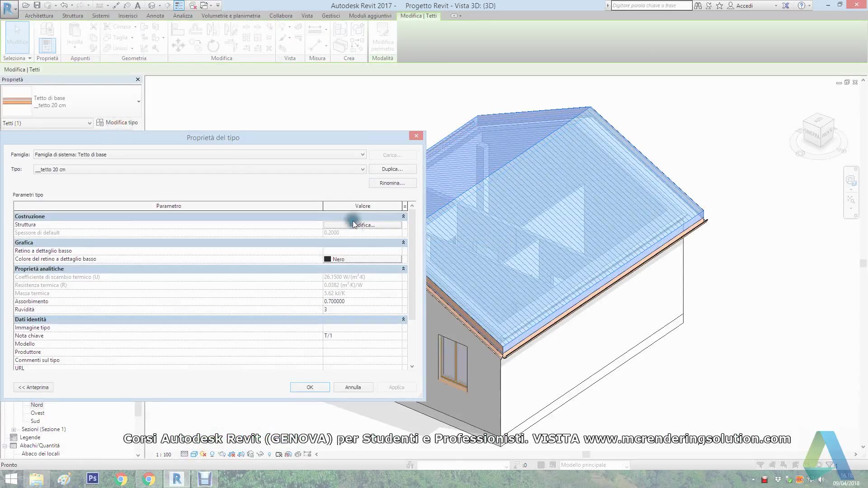
Task: Click the Text tool letter A icon
Action: pos(138,5)
